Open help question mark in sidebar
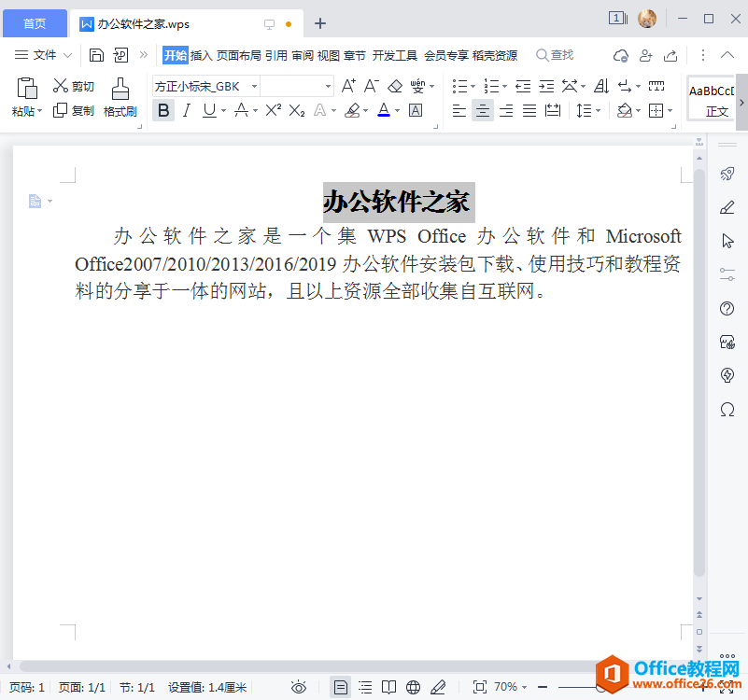The image size is (748, 700). pos(727,309)
